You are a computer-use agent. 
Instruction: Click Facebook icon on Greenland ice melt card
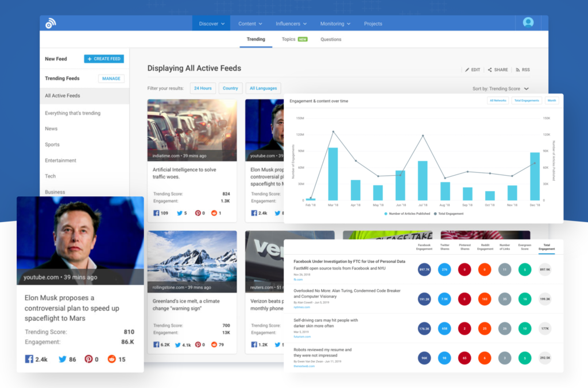click(156, 344)
